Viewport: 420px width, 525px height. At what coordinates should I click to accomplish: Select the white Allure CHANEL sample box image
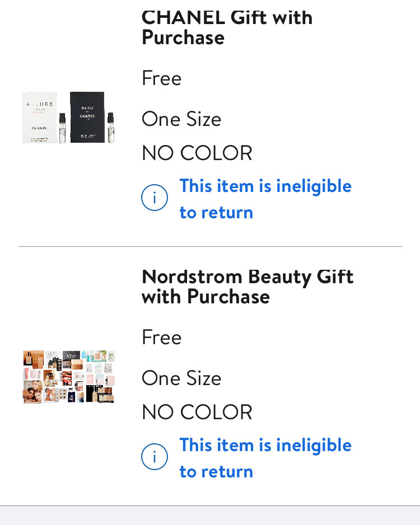[x=40, y=118]
